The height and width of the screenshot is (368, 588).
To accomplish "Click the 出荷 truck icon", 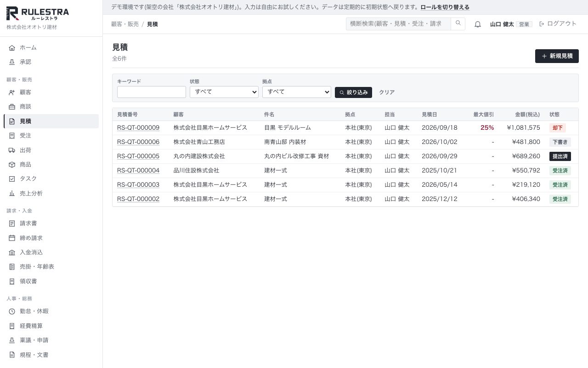I will tap(12, 150).
